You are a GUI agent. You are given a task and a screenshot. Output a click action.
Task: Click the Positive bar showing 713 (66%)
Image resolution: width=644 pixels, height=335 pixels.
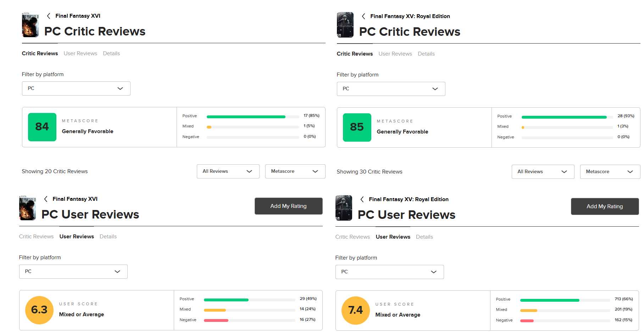(565, 300)
